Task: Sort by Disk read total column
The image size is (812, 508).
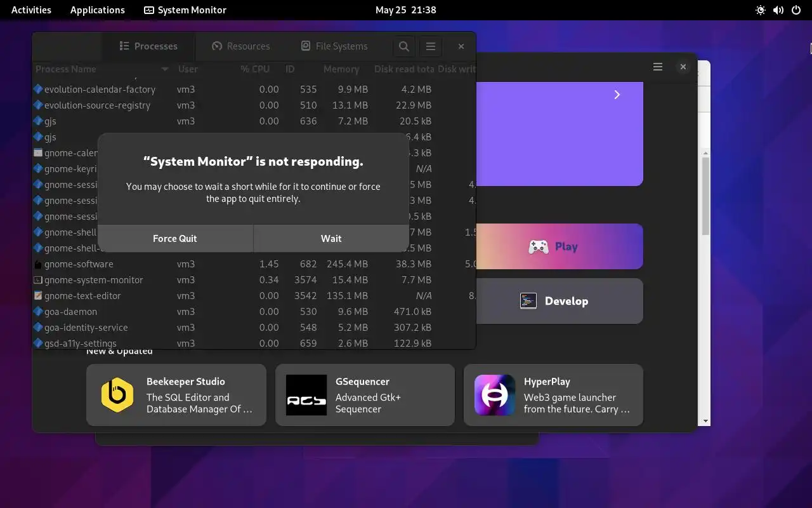Action: pos(404,69)
